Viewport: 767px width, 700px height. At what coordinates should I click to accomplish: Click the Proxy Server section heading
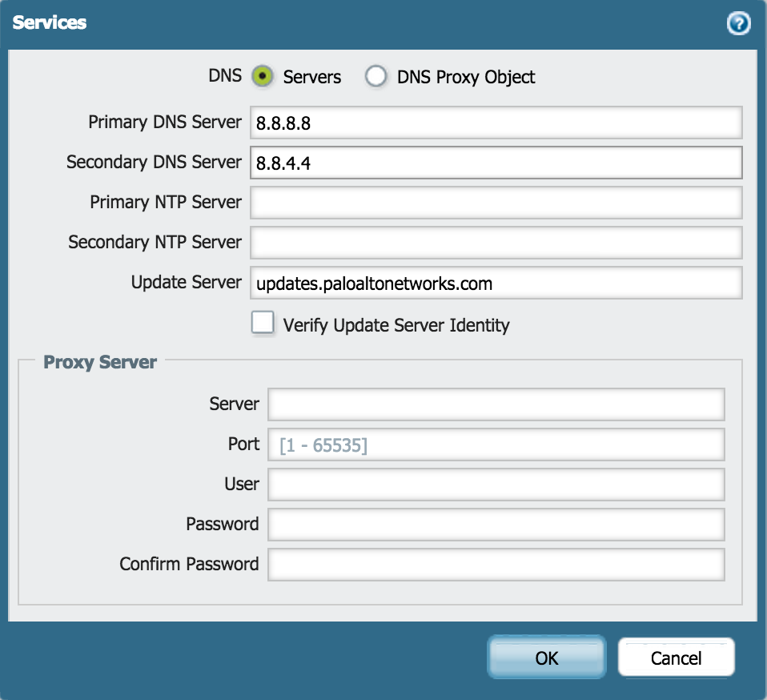[101, 362]
